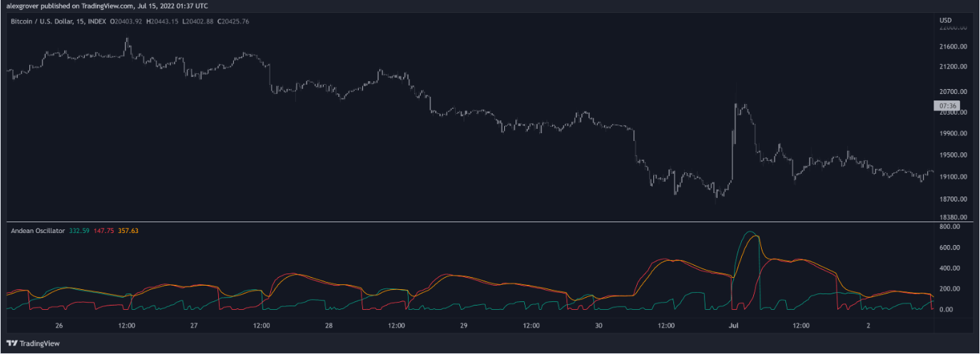The height and width of the screenshot is (354, 980).
Task: Click the divider between price and oscillator panes
Action: (x=471, y=222)
